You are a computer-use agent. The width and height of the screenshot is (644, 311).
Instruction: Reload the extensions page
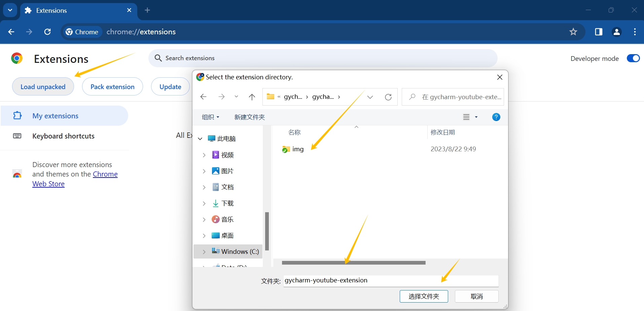(x=47, y=32)
